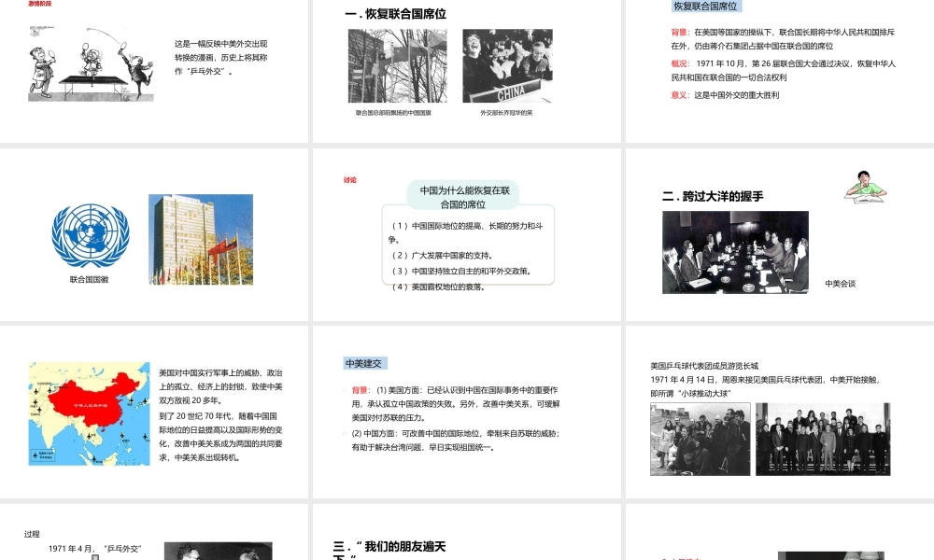Screen dimensions: 934x560
Task: Select point (1) 中国国际地位的提高
Action: (465, 232)
